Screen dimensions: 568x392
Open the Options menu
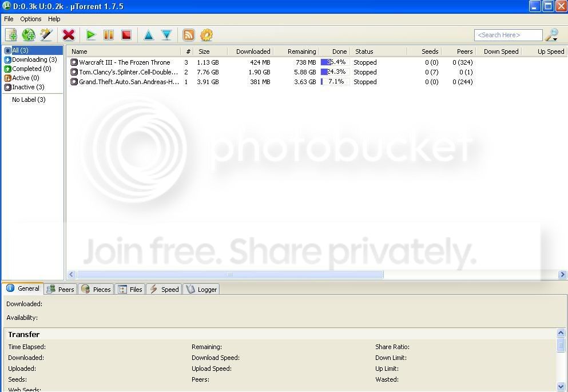(31, 19)
